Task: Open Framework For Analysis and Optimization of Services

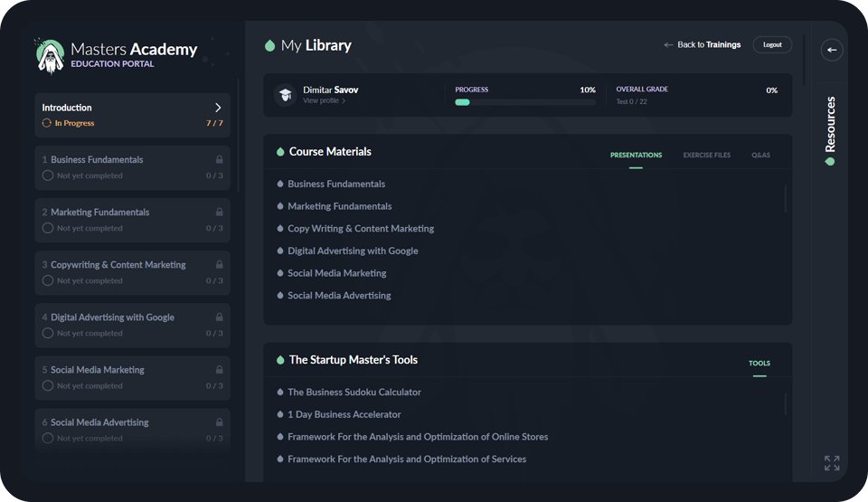Action: (x=407, y=459)
